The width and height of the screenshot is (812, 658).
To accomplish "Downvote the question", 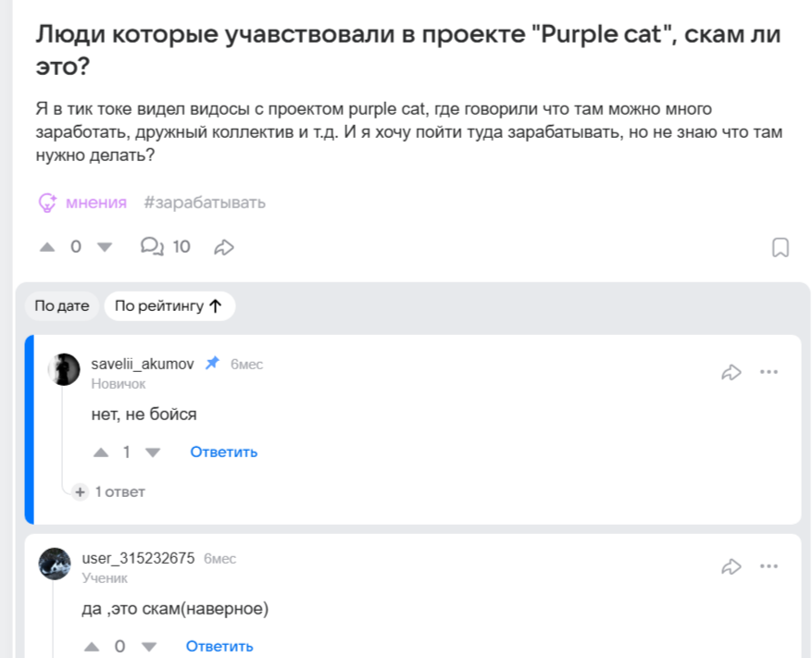I will click(x=105, y=247).
